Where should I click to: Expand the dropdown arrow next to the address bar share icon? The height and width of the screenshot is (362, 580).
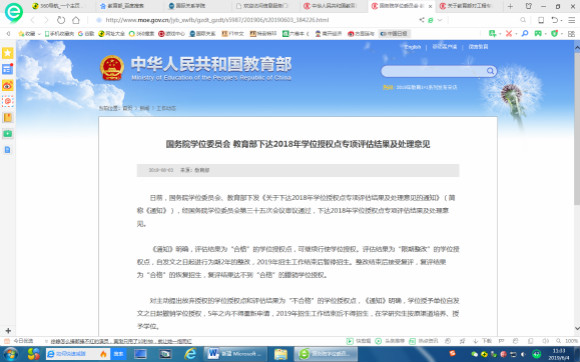click(x=440, y=20)
